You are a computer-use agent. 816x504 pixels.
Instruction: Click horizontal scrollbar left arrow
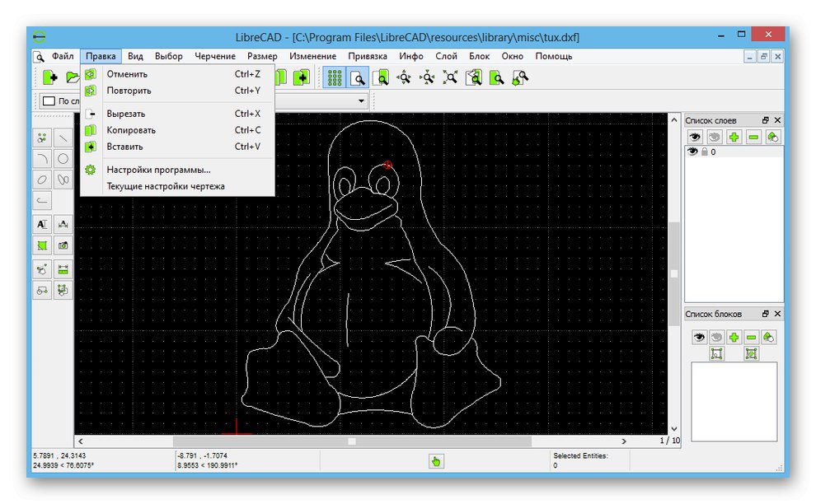coord(81,441)
